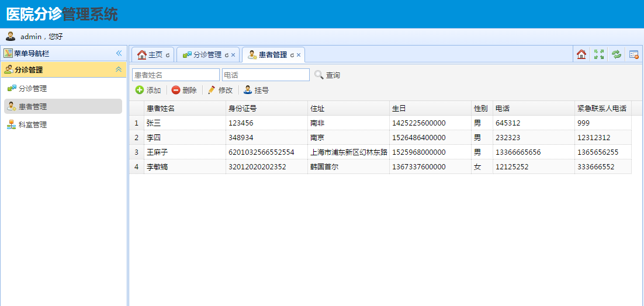Click the 生日 column header
This screenshot has width=644, height=306.
pyautogui.click(x=430, y=108)
